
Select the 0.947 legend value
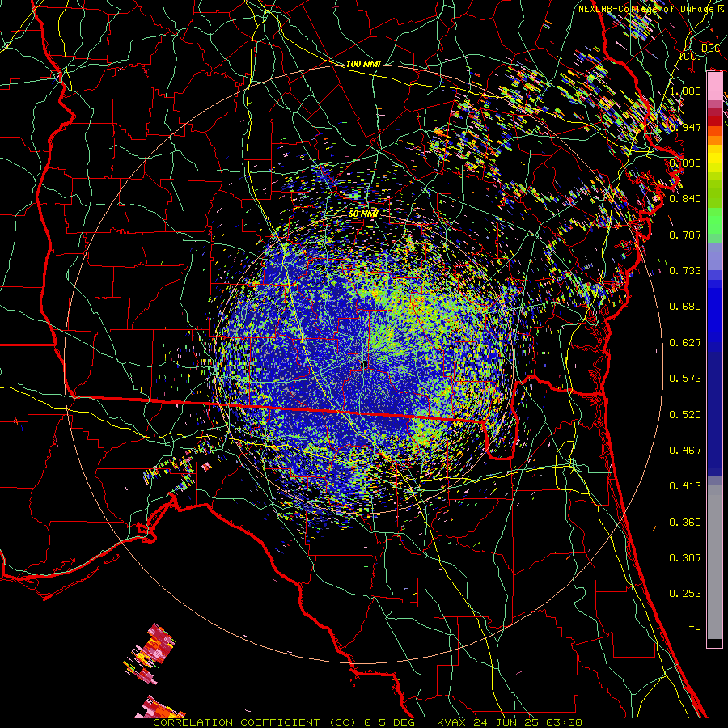click(685, 127)
